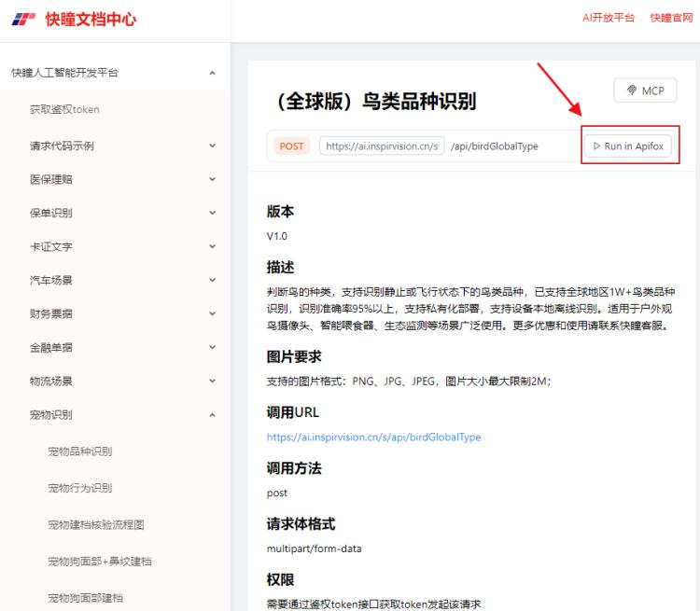This screenshot has width=700, height=611.
Task: Expand 请求代码示例 chevron
Action: coord(213,146)
